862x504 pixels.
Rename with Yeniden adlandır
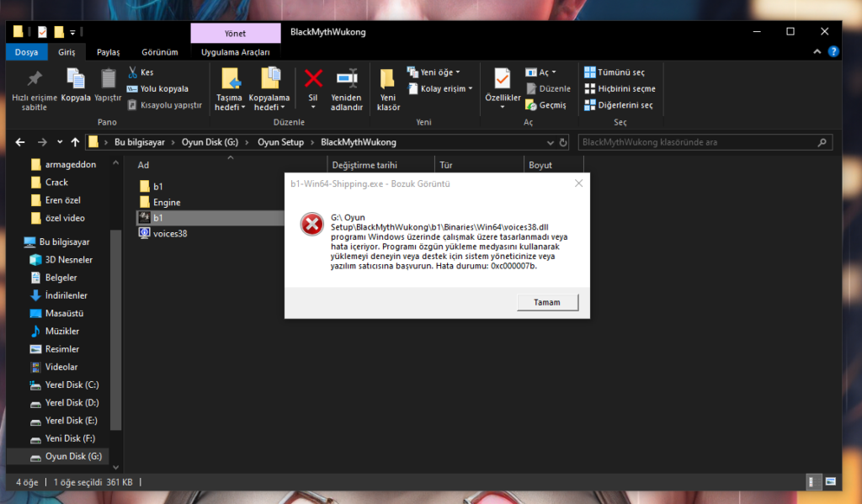point(347,89)
